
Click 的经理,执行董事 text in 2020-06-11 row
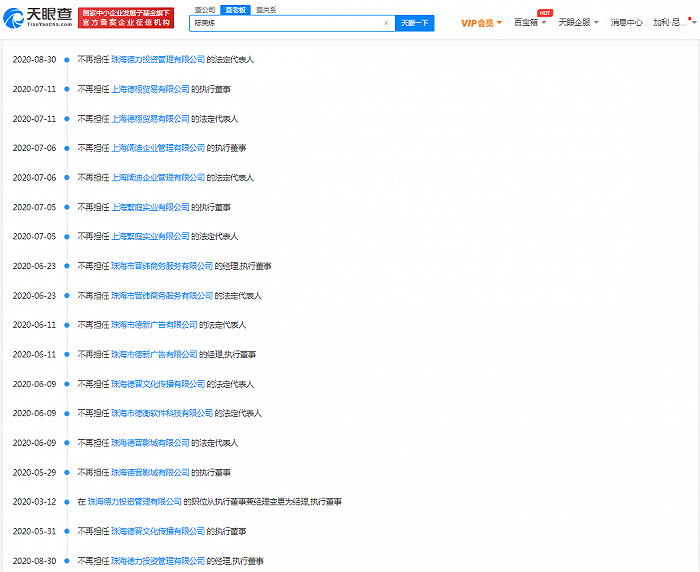tap(227, 355)
